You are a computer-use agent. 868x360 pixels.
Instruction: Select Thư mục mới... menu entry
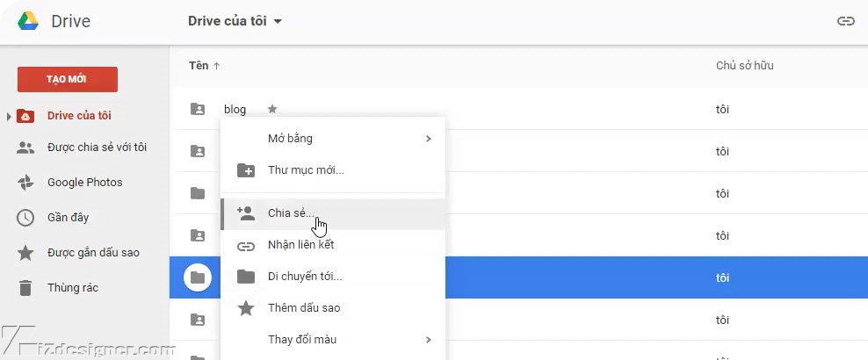pos(306,170)
